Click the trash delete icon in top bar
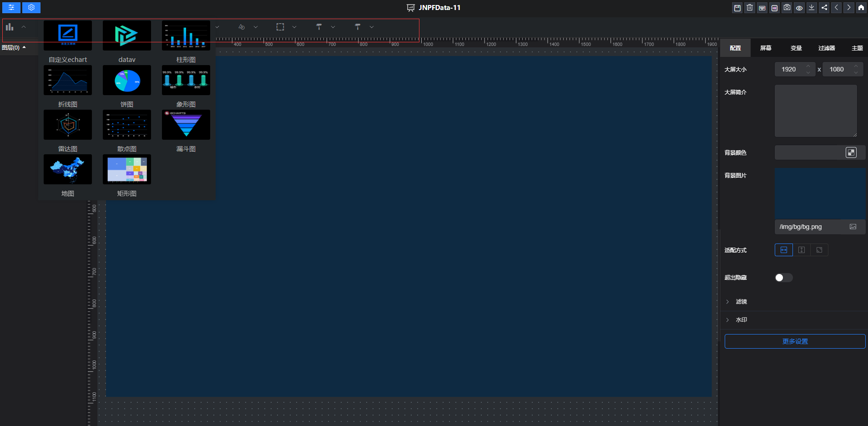 pos(750,8)
